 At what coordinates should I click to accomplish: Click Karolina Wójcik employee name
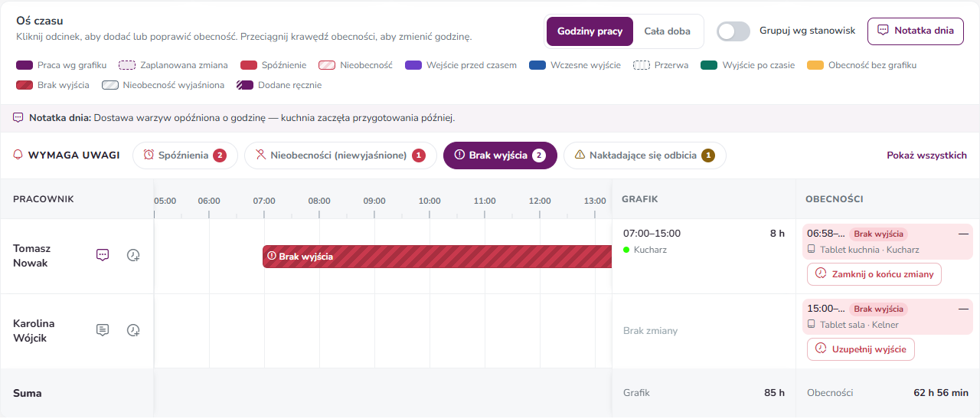point(34,331)
